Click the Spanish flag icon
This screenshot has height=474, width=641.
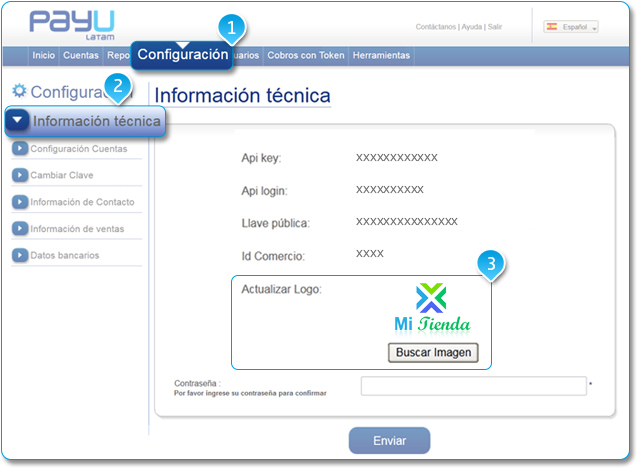click(x=552, y=27)
